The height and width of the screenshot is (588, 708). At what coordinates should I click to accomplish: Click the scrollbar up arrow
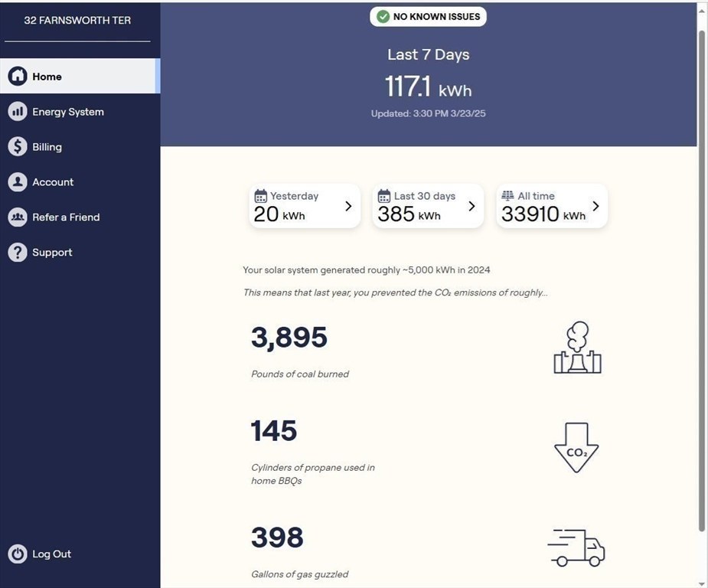[x=702, y=10]
